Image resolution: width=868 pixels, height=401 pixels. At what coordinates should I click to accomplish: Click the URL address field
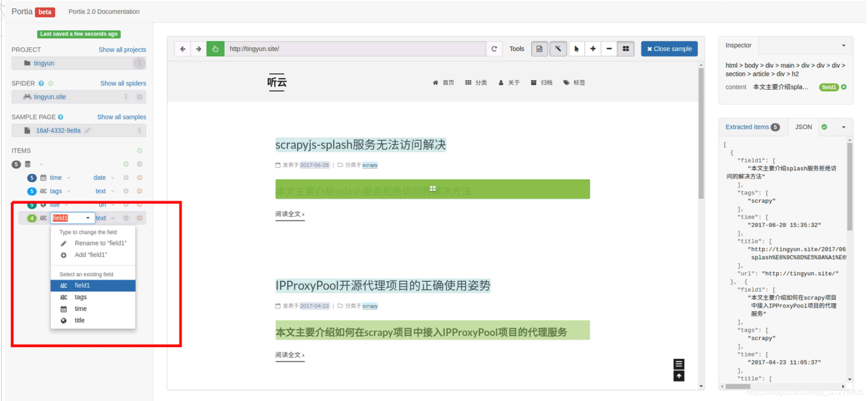tap(355, 49)
